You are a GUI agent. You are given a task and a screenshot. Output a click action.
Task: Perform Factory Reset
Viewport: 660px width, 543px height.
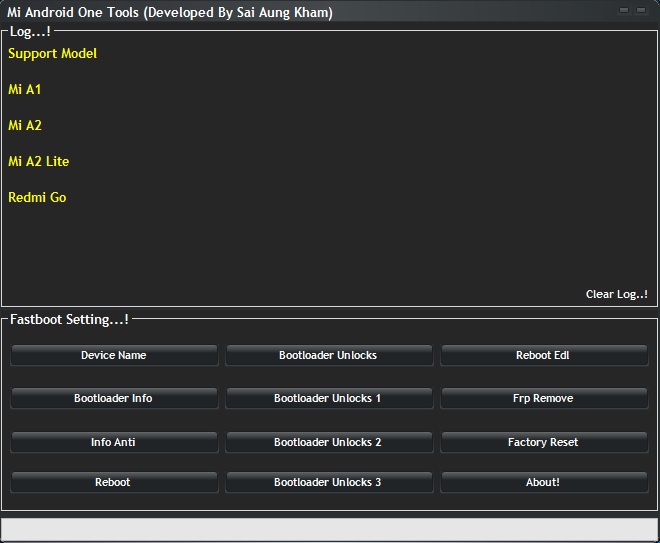tap(544, 442)
